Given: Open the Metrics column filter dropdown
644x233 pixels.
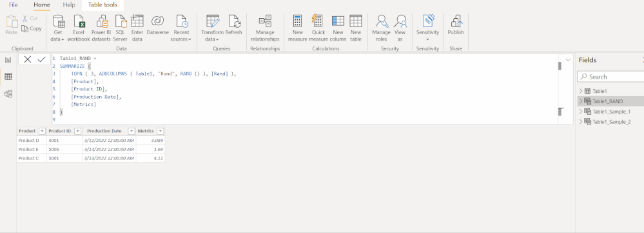Looking at the screenshot, I should [x=160, y=131].
